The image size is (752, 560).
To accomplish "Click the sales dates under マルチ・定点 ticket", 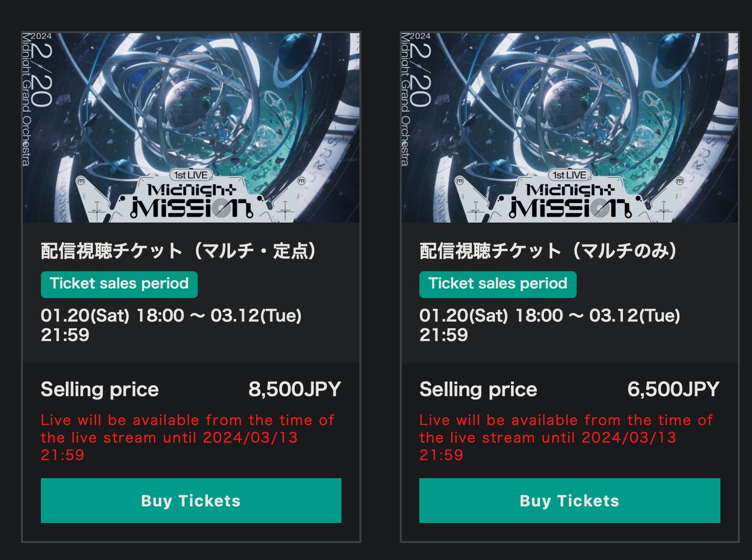I will 171,325.
